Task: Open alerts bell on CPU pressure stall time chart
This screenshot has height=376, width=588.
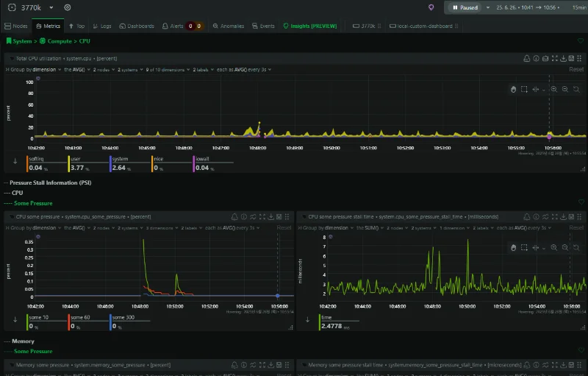Action: coord(527,217)
